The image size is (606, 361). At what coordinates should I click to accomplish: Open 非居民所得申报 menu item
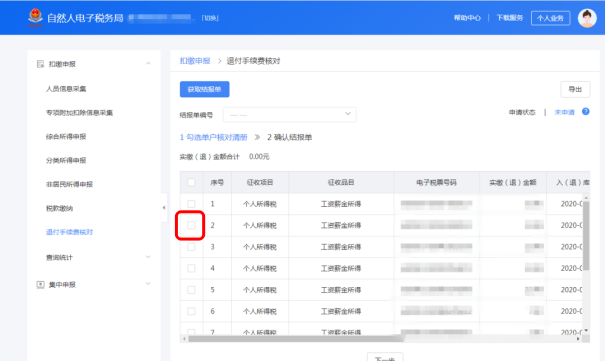pyautogui.click(x=69, y=184)
